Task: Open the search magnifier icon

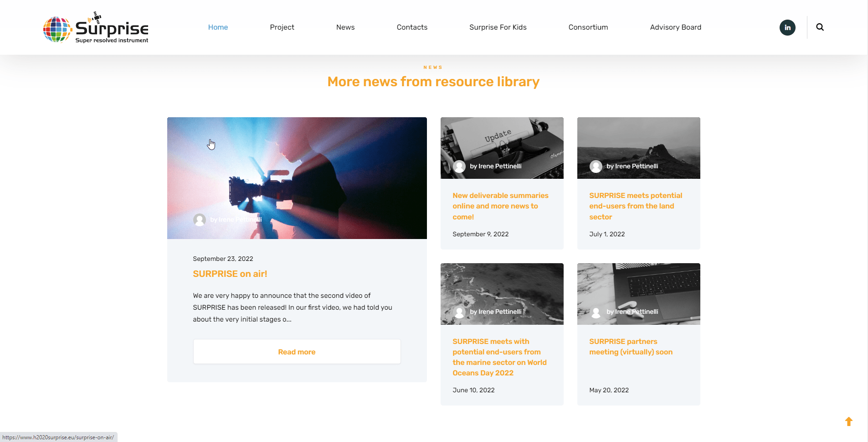Action: point(820,27)
